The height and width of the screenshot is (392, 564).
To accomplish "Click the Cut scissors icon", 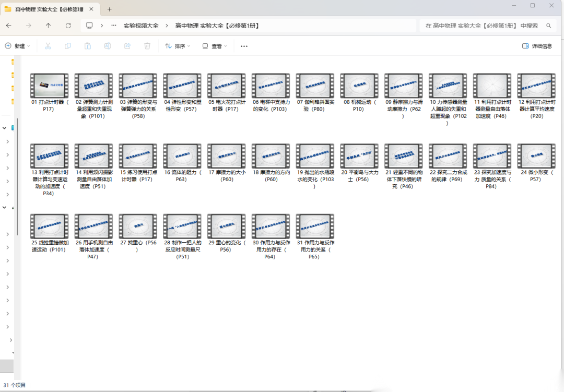I will coord(48,46).
